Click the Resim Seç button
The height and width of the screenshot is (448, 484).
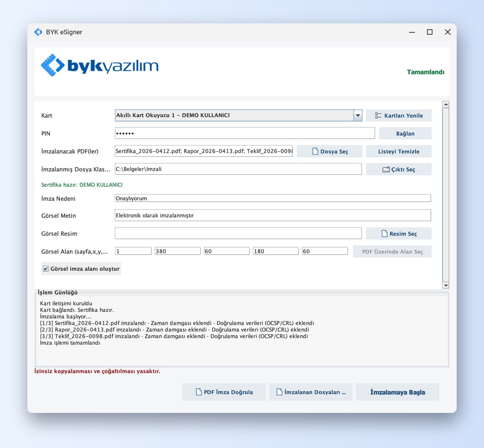[x=399, y=234]
